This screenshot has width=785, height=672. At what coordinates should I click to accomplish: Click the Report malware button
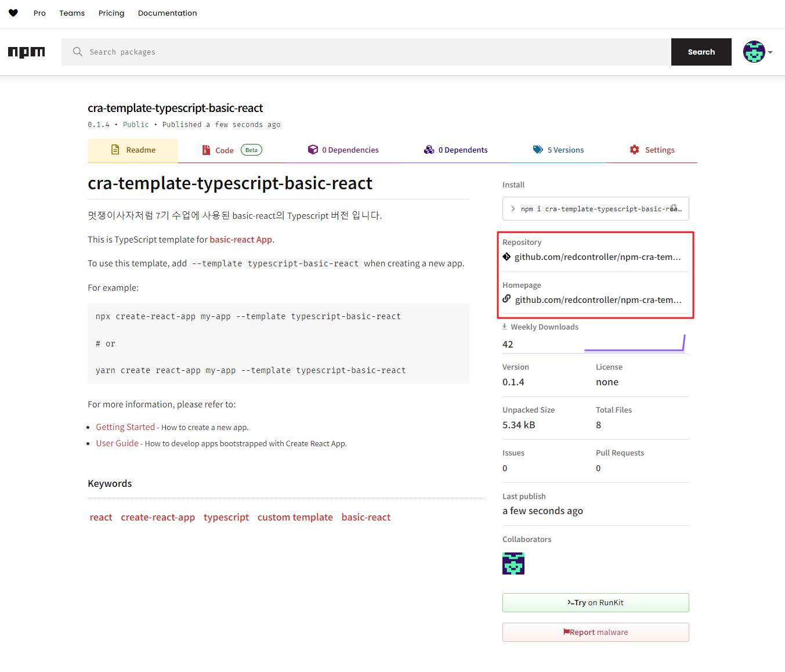click(596, 632)
